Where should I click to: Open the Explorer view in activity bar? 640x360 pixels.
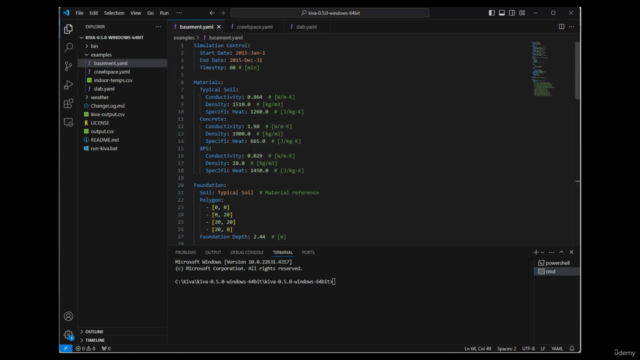68,29
